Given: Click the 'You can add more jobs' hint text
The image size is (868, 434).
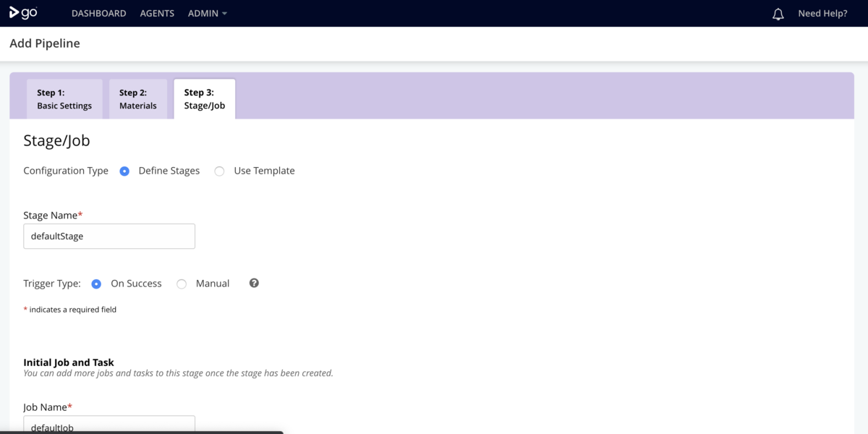Looking at the screenshot, I should pos(178,373).
